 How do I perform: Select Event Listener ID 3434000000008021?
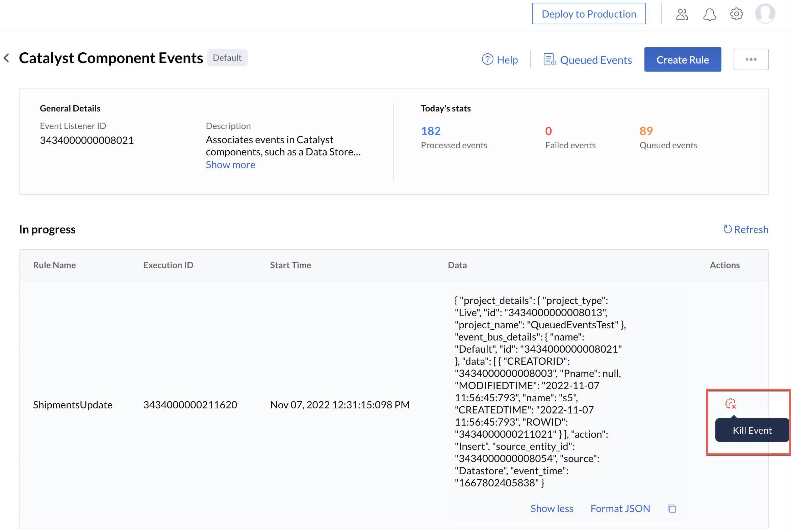coord(87,140)
